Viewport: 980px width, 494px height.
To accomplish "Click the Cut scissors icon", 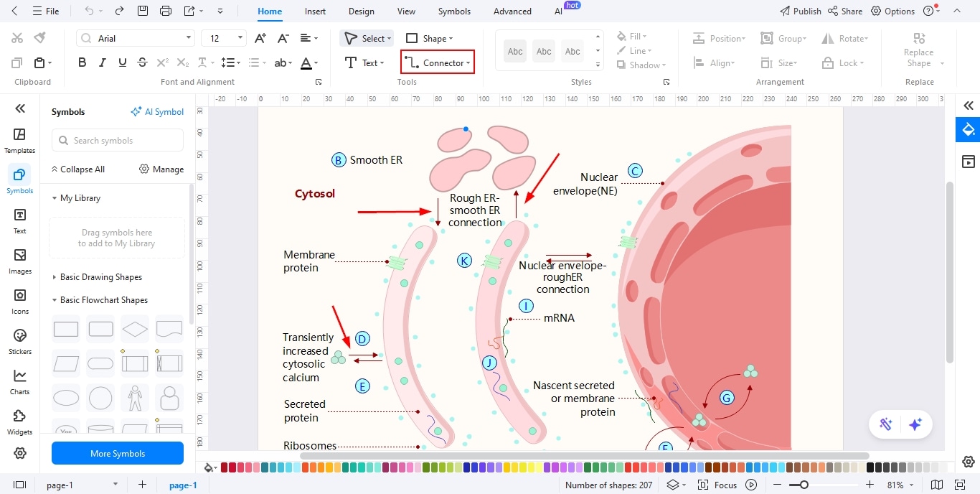I will [x=17, y=38].
